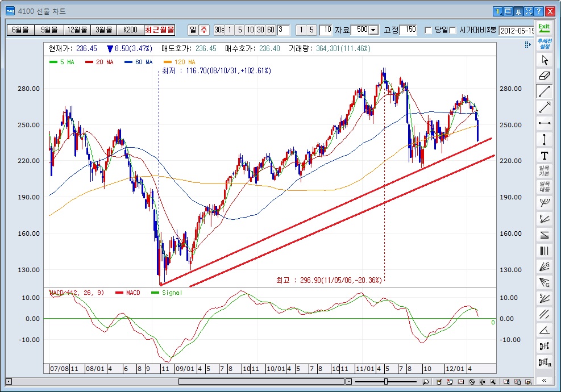Viewport: 561px width, 392px height.
Task: Select the horizontal line tool
Action: (545, 123)
